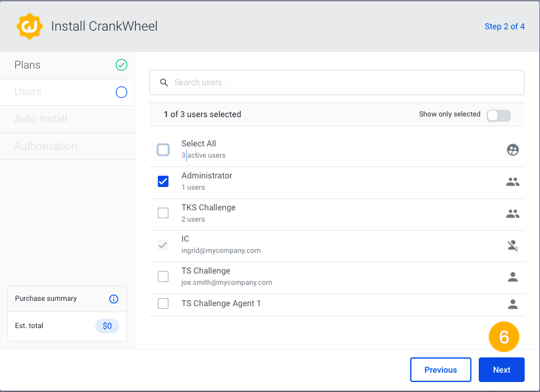Viewport: 540px width, 392px height.
Task: Click the $0 estimated total badge
Action: [x=107, y=326]
